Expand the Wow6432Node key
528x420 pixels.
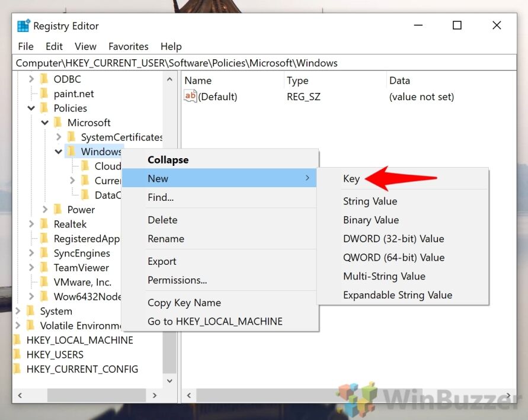point(31,296)
